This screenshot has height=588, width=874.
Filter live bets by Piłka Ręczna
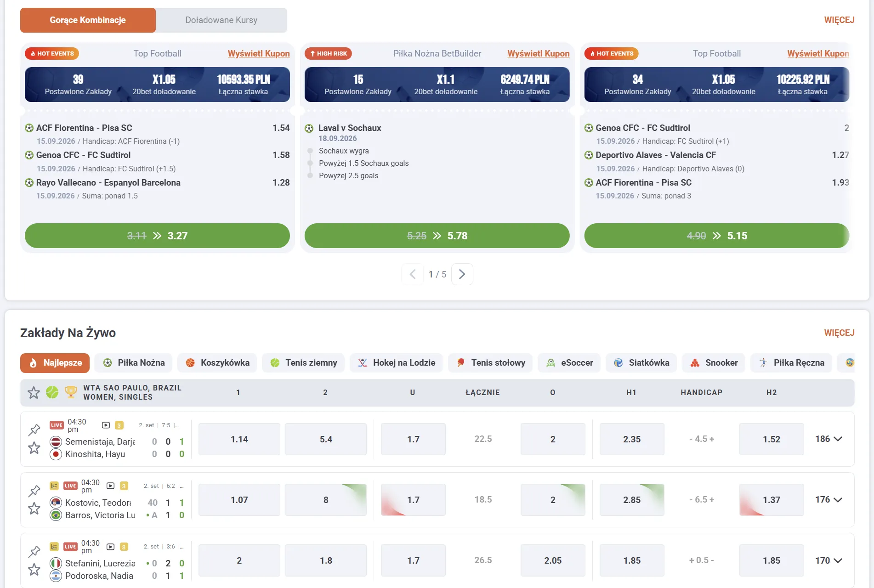(791, 363)
